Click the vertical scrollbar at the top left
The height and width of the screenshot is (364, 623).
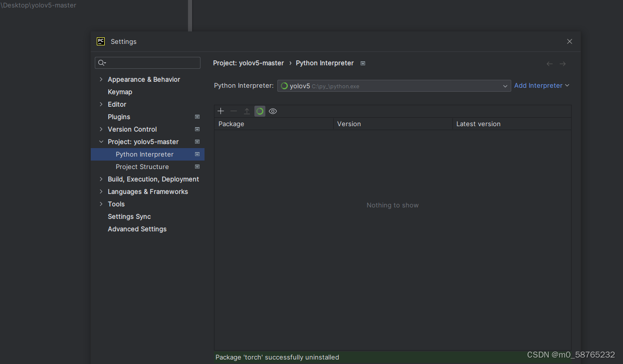[190, 15]
